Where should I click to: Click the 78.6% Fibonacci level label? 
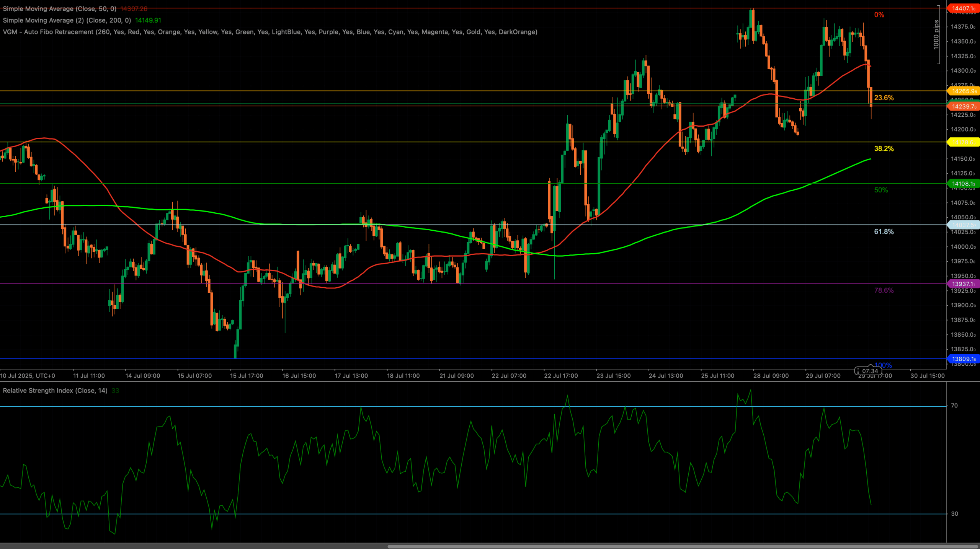point(884,290)
